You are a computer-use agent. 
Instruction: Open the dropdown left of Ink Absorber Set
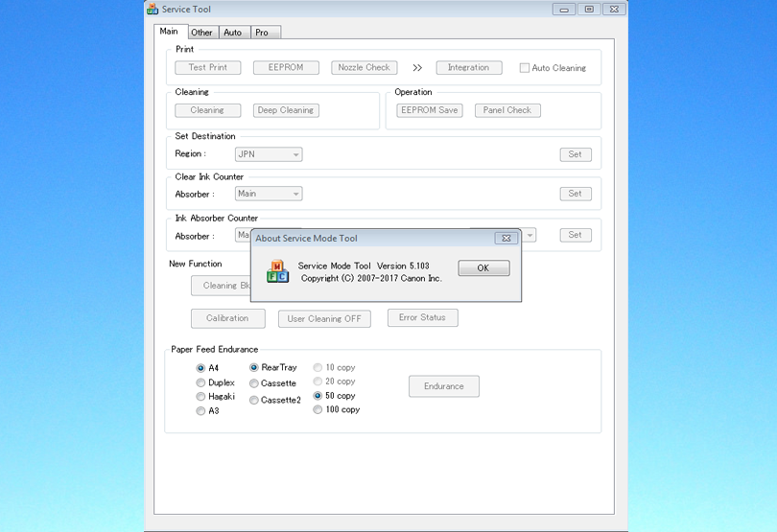529,235
